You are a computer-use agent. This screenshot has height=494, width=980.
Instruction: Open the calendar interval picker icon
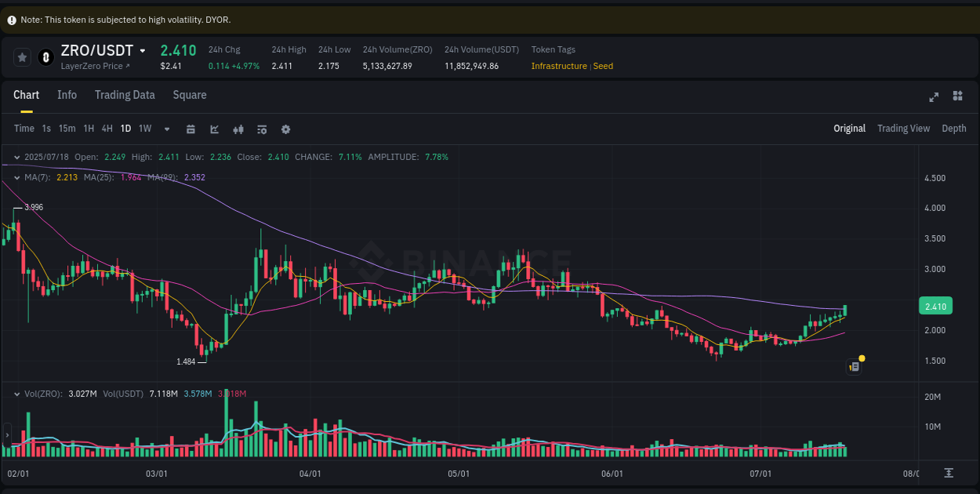(x=191, y=128)
